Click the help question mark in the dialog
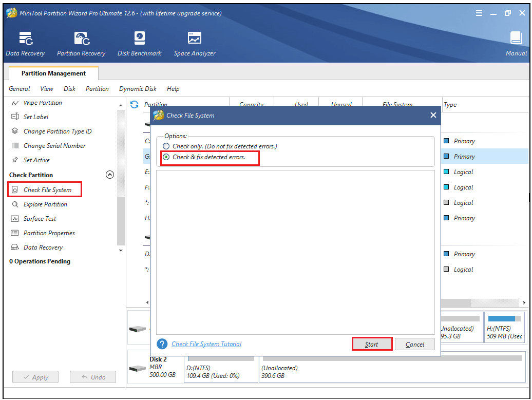The width and height of the screenshot is (532, 400). [163, 344]
